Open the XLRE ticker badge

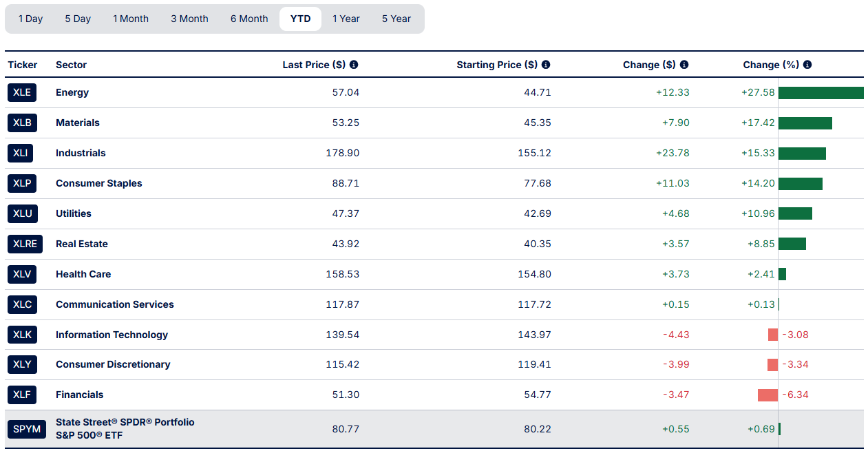click(25, 244)
